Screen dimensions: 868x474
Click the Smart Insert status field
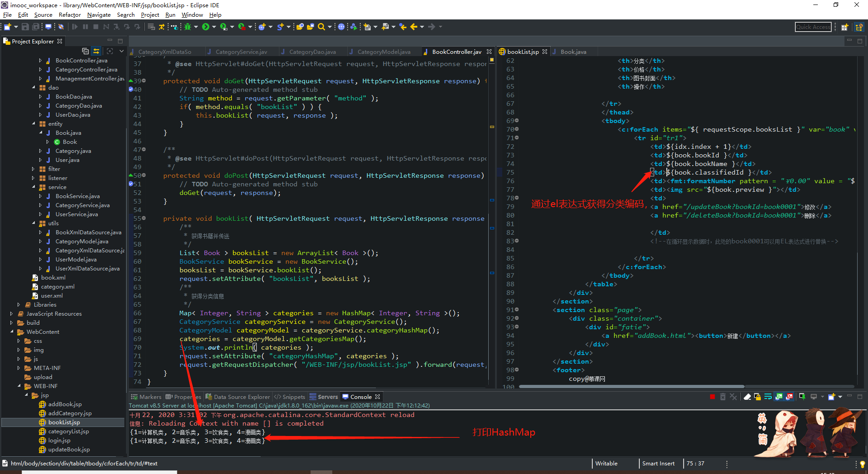pos(658,464)
